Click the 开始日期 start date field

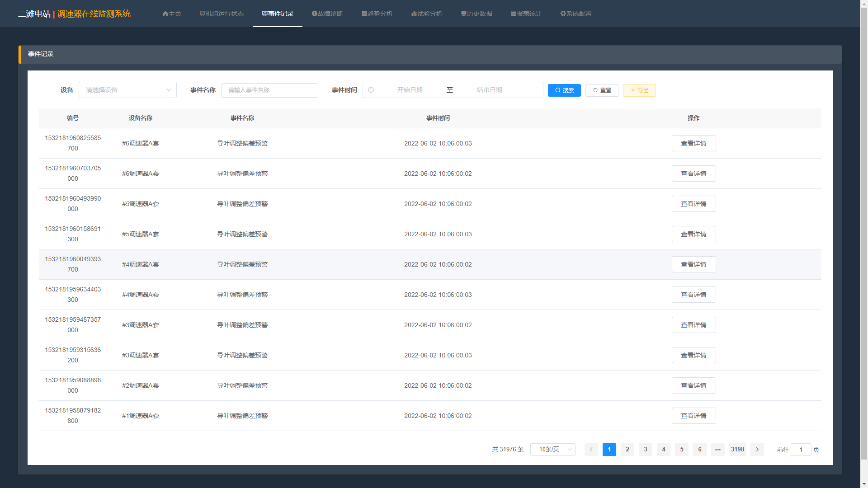[410, 90]
